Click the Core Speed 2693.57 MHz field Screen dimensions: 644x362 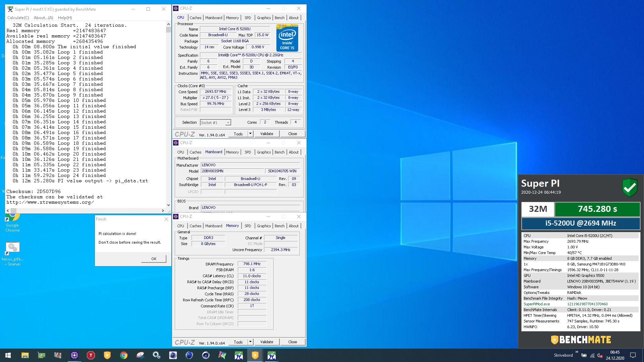216,92
